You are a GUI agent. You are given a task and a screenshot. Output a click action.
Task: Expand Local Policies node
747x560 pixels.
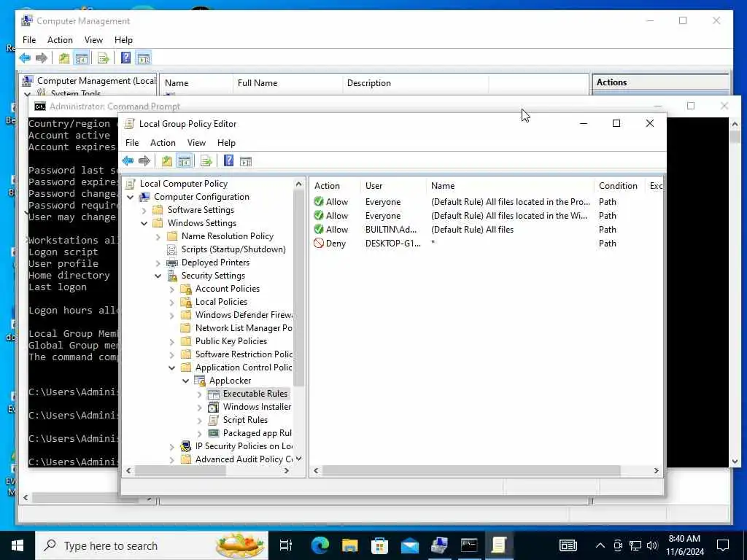171,302
